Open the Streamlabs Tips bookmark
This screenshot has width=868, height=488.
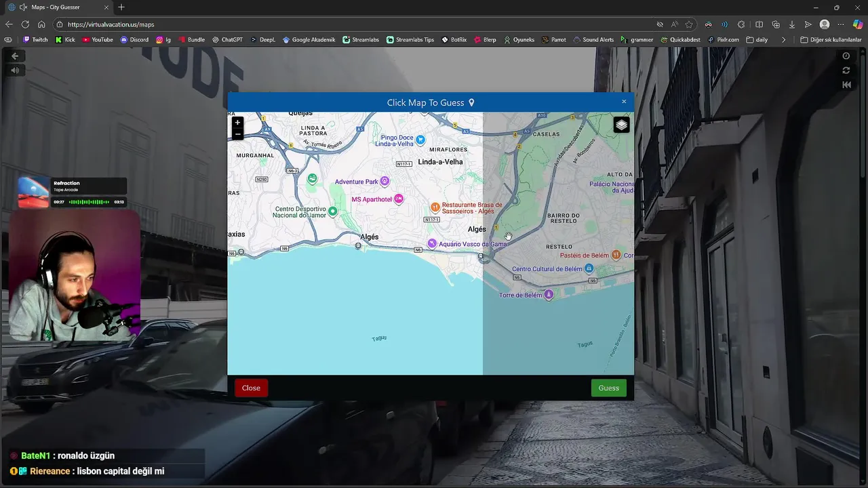pyautogui.click(x=410, y=39)
